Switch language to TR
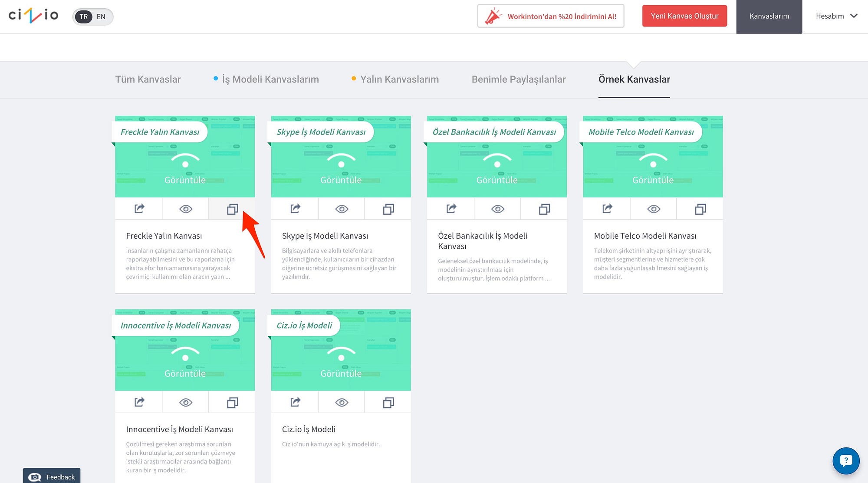Screen dimensions: 868x483 84,16
